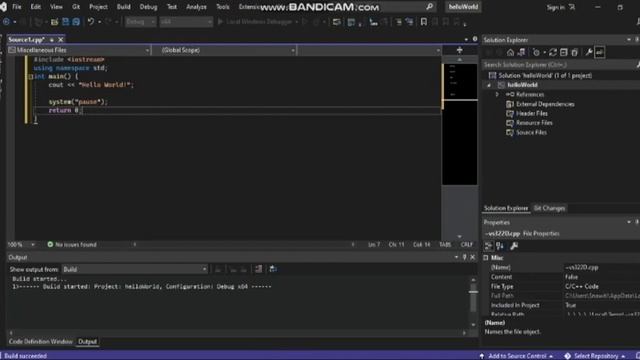
Task: Open the Undo history dropdown arrow
Action: tap(99, 22)
